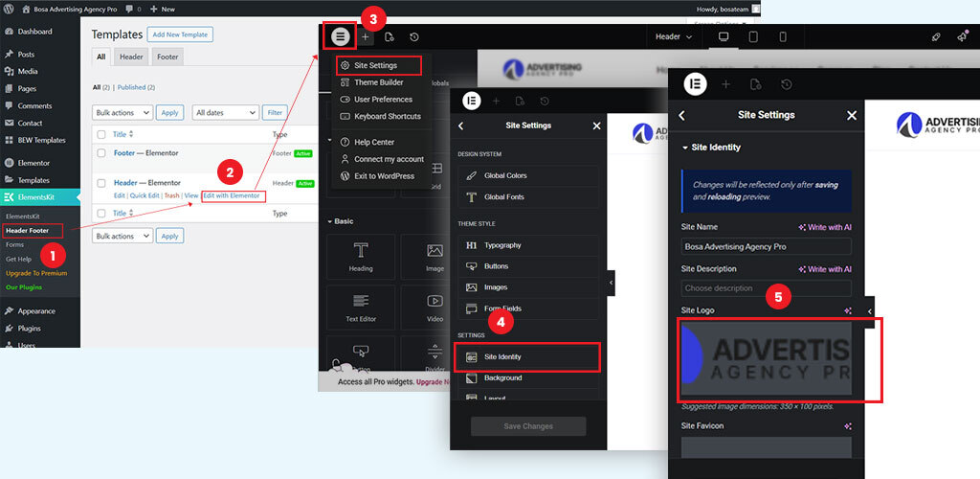980x479 pixels.
Task: Click the AI sparkle icon next to Site Favicon
Action: pyautogui.click(x=848, y=426)
